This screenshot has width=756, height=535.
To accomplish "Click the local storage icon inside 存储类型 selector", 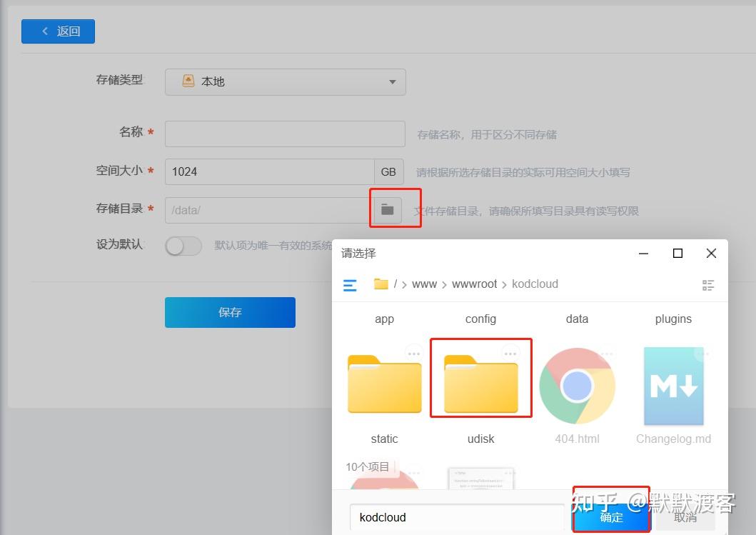I will [x=188, y=81].
